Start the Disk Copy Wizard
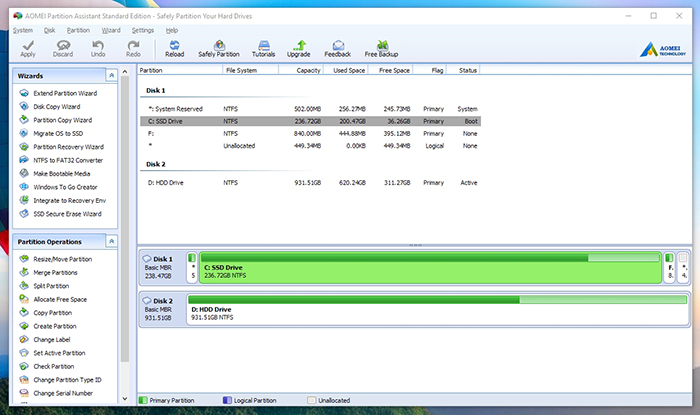 coord(57,107)
